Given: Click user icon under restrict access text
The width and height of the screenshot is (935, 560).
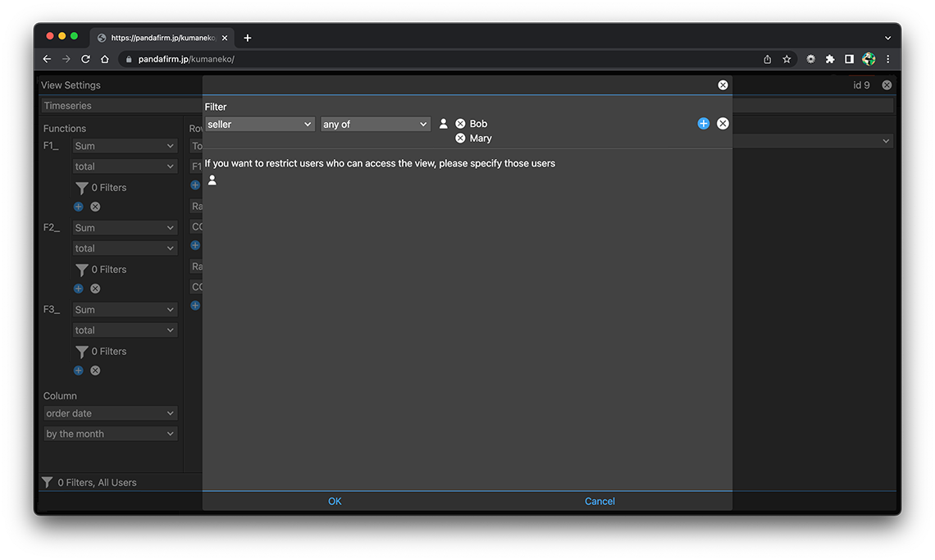Looking at the screenshot, I should [212, 180].
